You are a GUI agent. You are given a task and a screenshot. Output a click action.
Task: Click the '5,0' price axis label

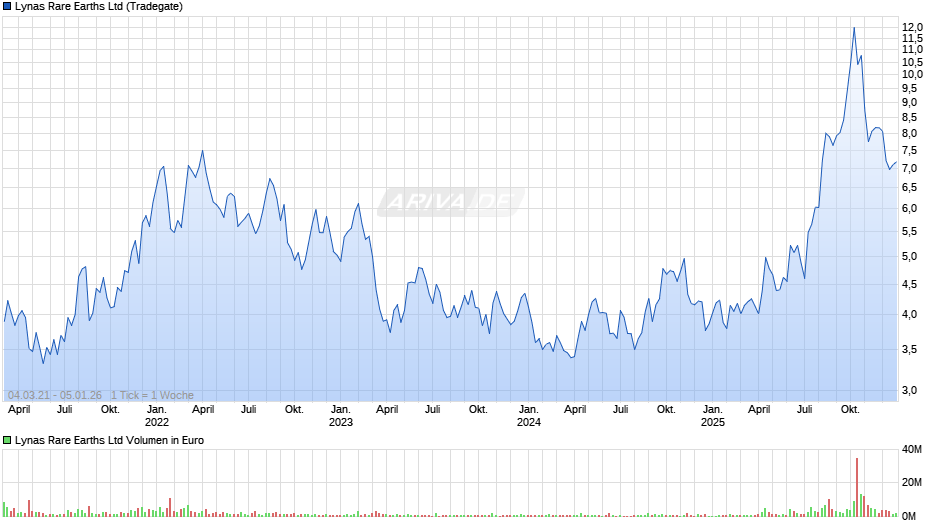[909, 257]
